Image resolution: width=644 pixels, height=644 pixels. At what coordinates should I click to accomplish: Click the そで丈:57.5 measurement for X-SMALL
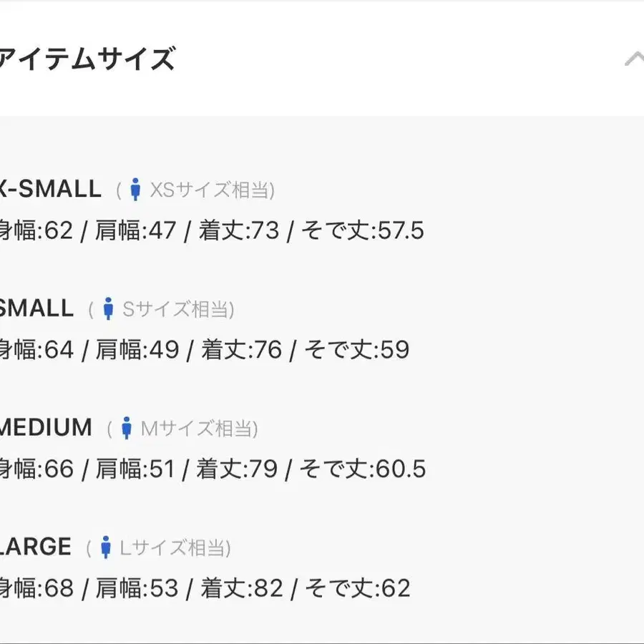click(363, 231)
